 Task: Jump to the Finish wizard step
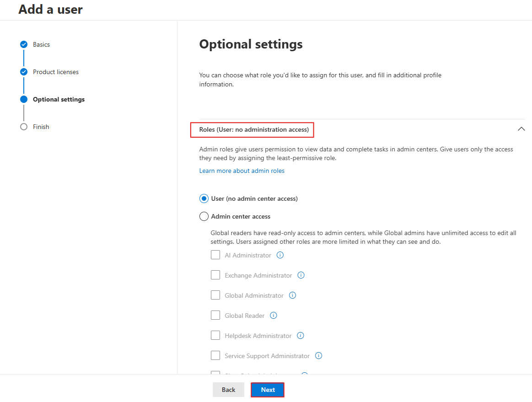click(x=41, y=127)
